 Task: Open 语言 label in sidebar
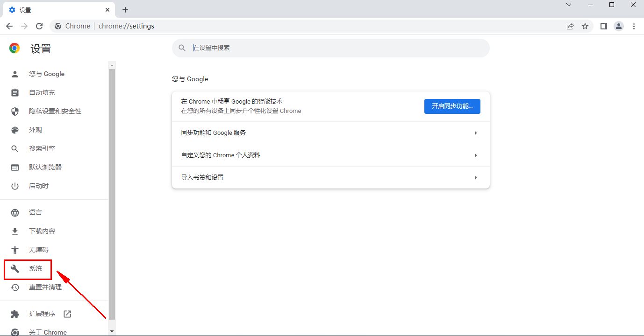coord(36,212)
